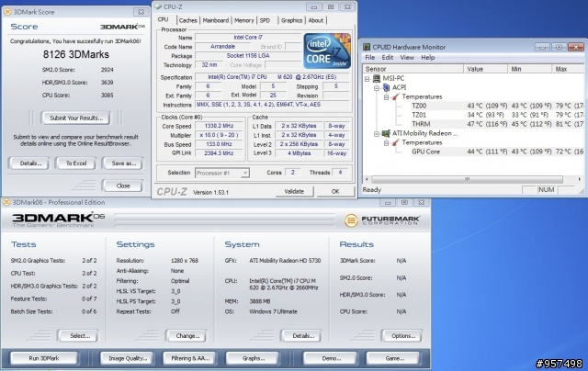Click scrollbar right arrow in Hardware Monitor

580,179
